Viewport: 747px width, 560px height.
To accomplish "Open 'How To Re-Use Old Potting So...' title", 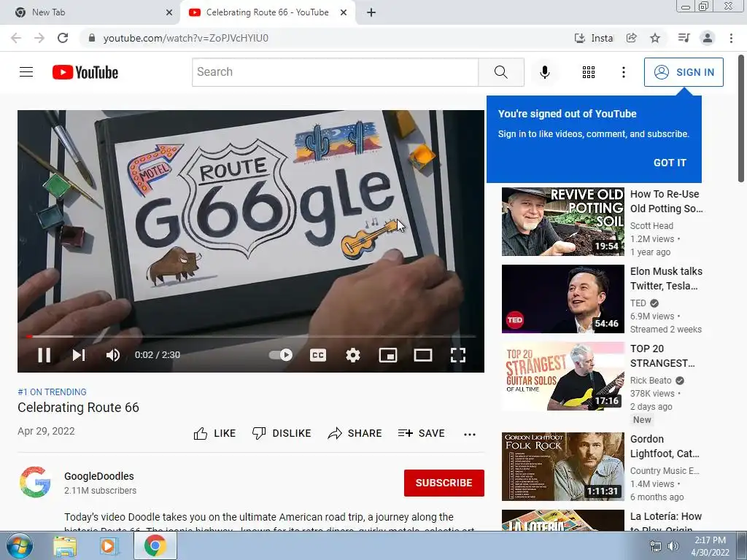I will [667, 201].
